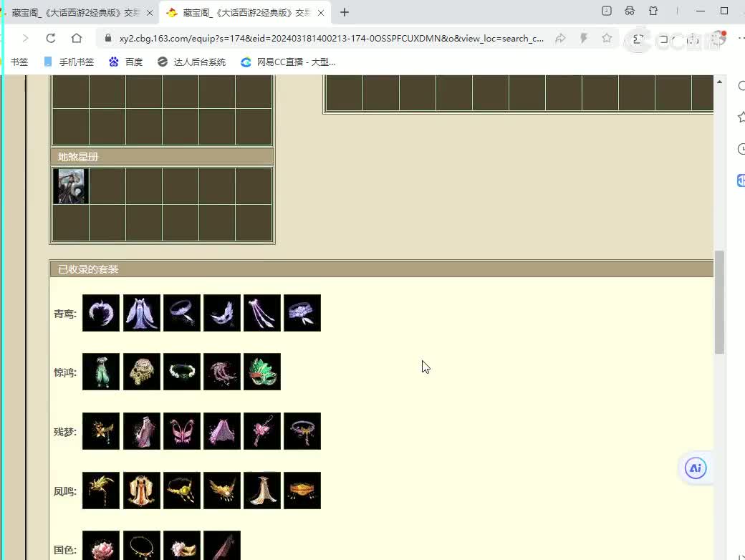745x560 pixels.
Task: Select the 青鸾 mask item
Action: (x=222, y=313)
